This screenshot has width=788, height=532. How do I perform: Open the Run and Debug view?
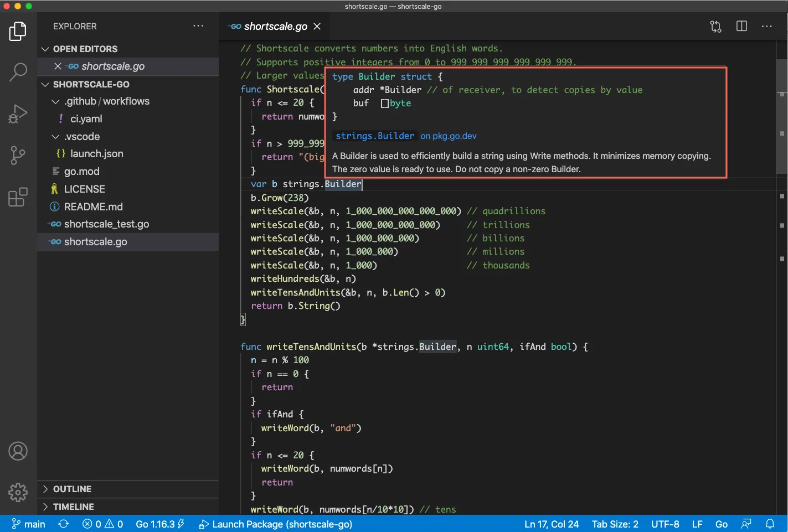tap(18, 114)
